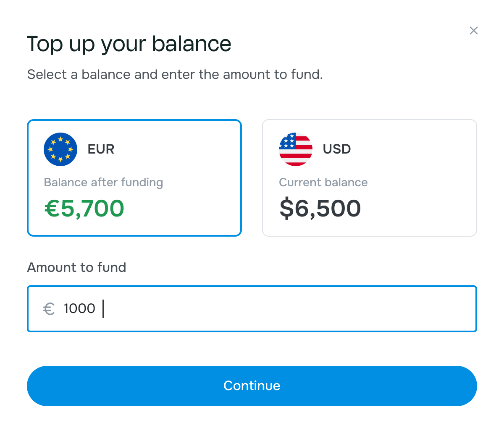Click inside the amount input field
The width and height of the screenshot is (504, 433).
pos(252,309)
